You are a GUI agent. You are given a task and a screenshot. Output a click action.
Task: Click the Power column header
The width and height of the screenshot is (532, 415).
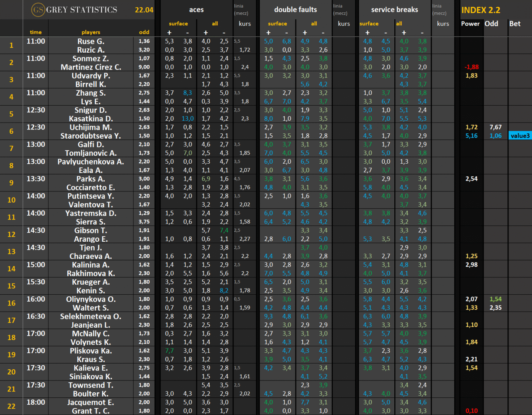(470, 24)
